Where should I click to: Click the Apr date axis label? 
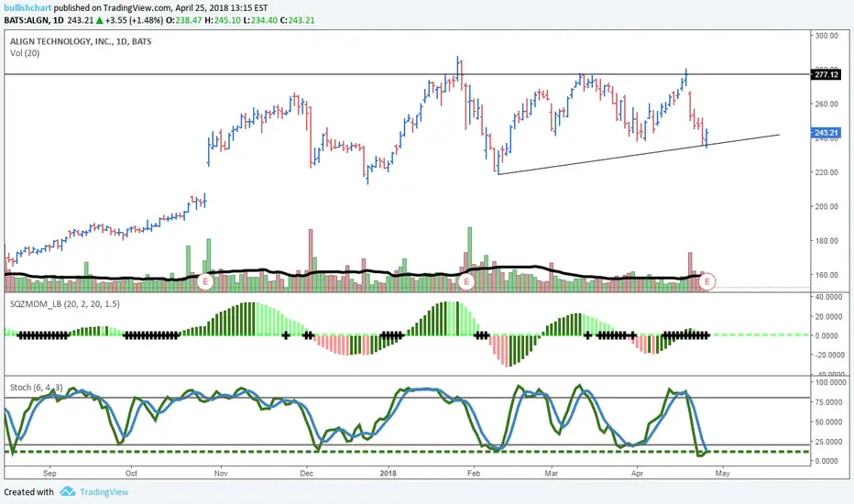click(637, 473)
